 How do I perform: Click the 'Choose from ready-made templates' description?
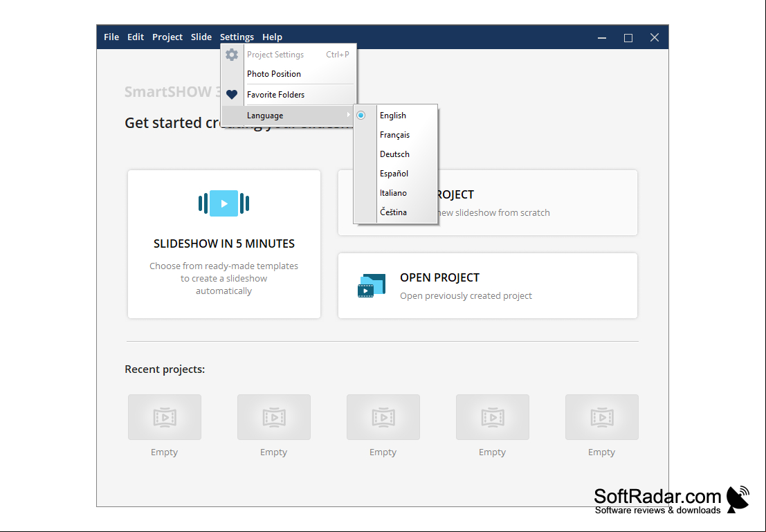pos(224,279)
